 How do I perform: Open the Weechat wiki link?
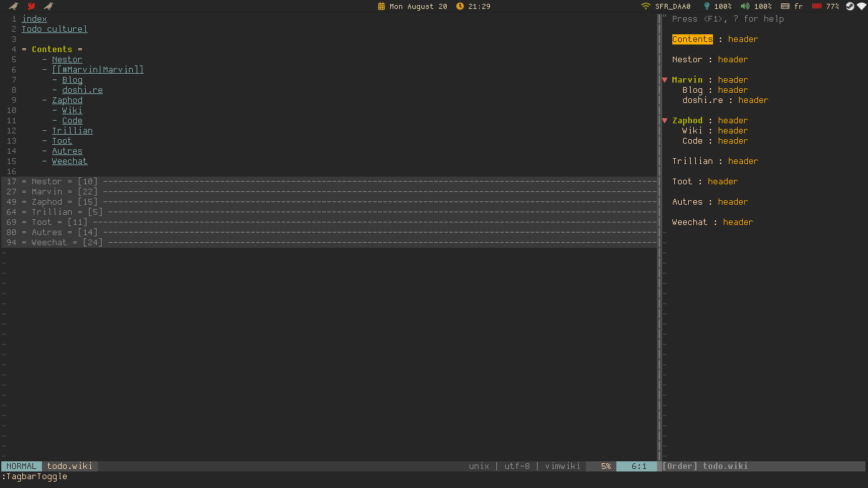pos(69,161)
